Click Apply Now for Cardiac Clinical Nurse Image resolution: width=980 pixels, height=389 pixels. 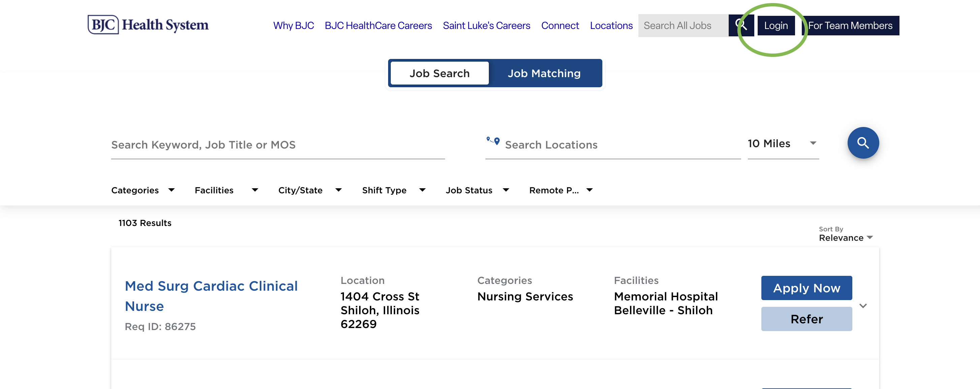point(806,288)
